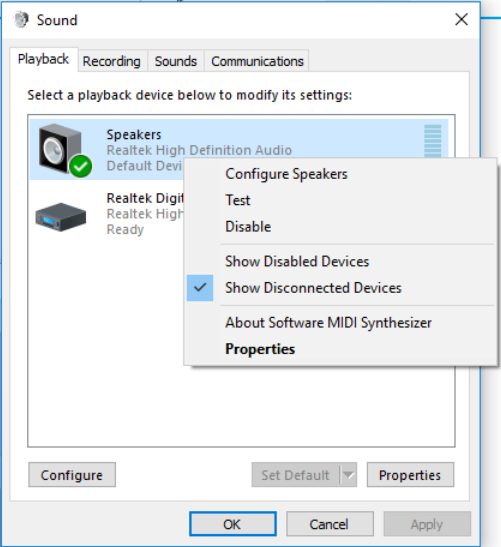Select bold Properties context menu entry

click(260, 349)
